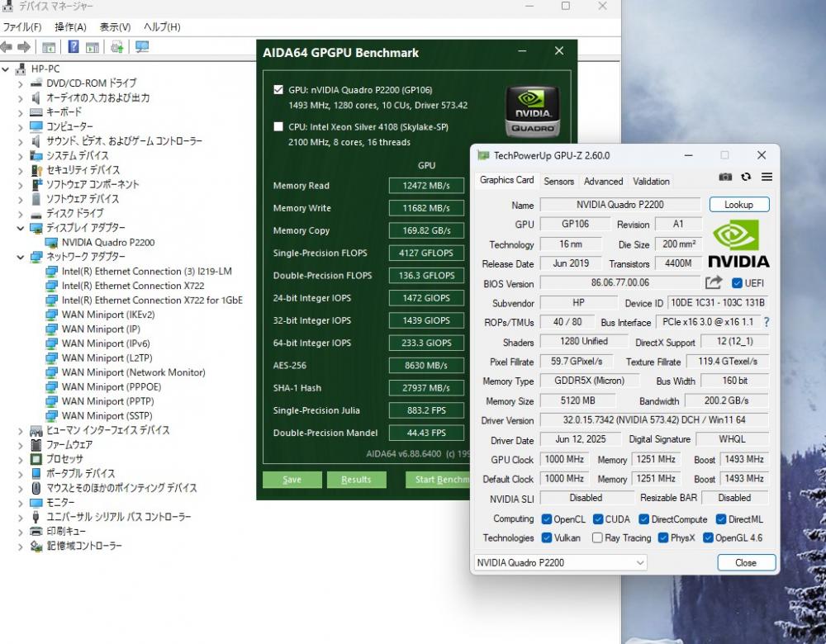
Task: Expand the system devices category
Action: click(x=20, y=156)
